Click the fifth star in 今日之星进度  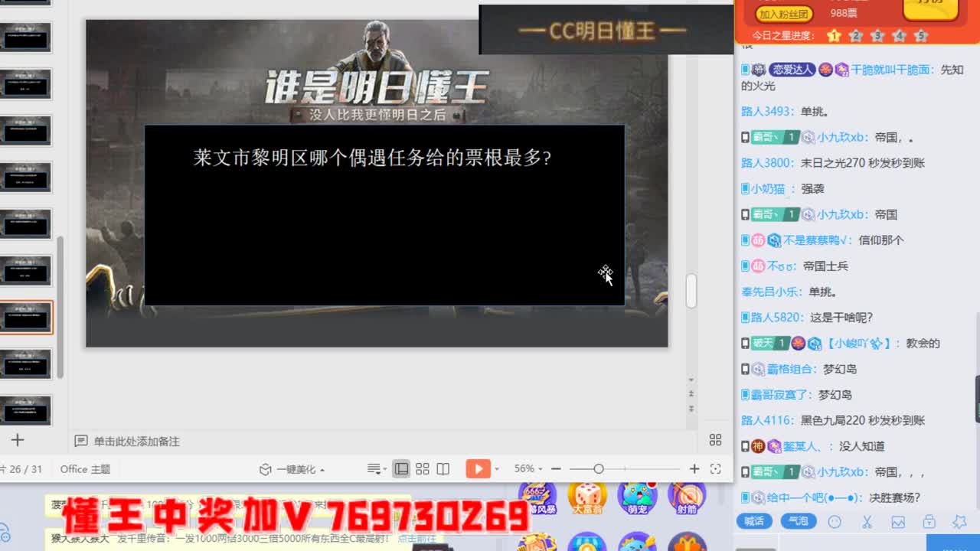(921, 35)
